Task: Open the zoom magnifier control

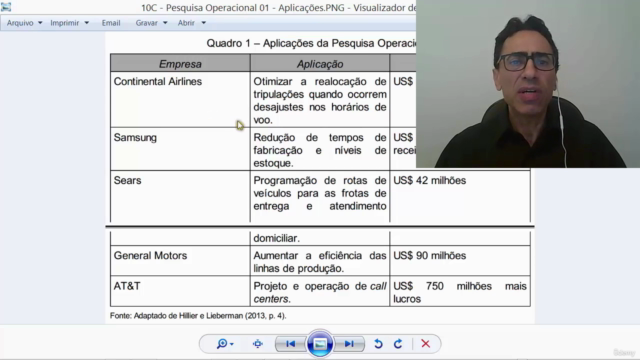Action: pos(222,344)
